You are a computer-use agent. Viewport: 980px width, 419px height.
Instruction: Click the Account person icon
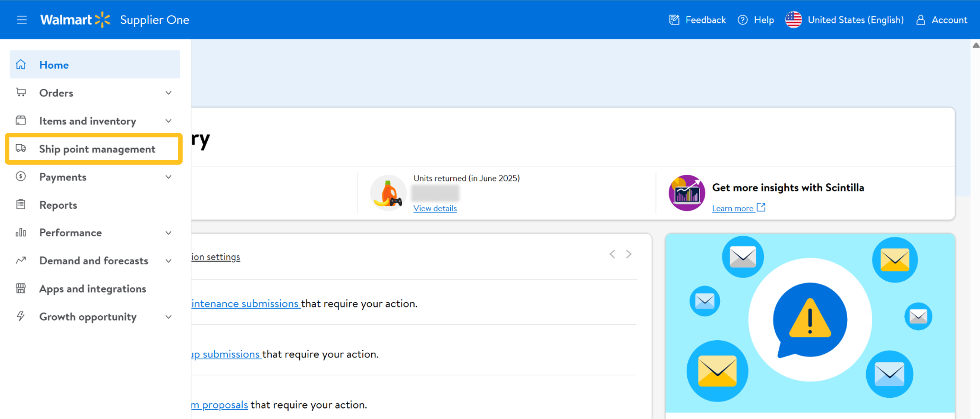coord(920,20)
